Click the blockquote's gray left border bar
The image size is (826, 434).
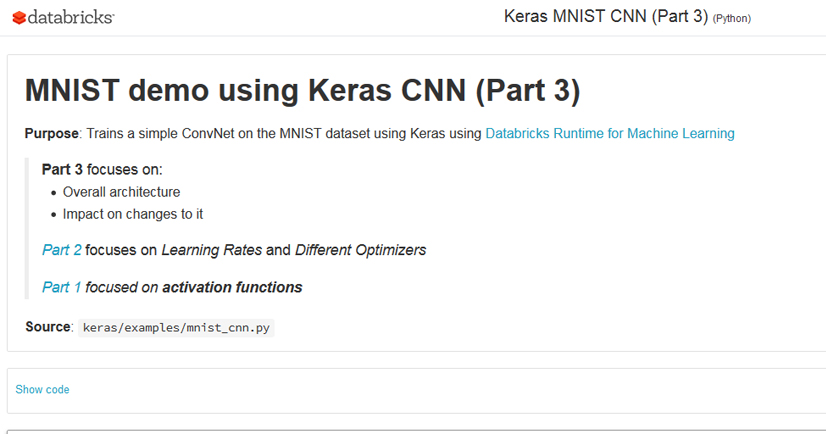tap(27, 228)
